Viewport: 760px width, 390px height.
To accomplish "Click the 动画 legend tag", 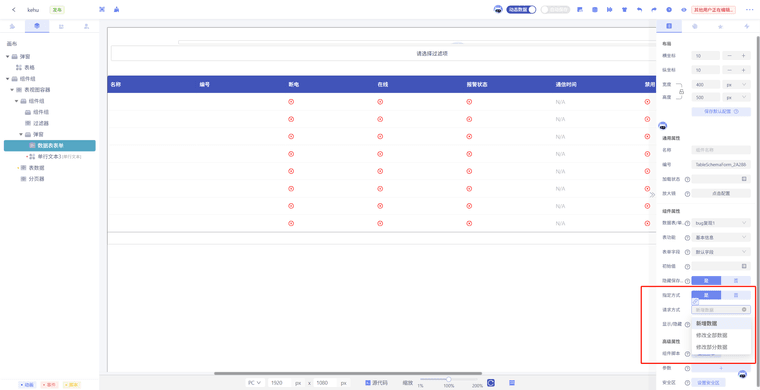I will point(27,385).
